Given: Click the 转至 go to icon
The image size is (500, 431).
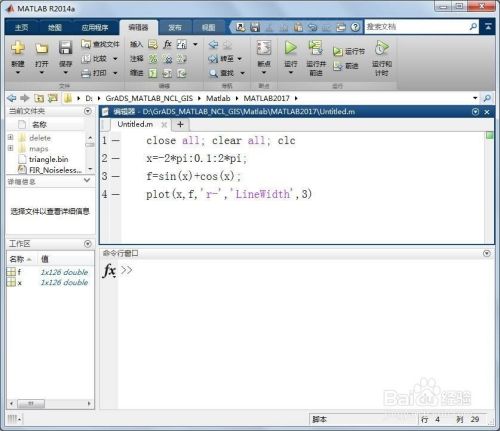Looking at the screenshot, I should tap(213, 59).
